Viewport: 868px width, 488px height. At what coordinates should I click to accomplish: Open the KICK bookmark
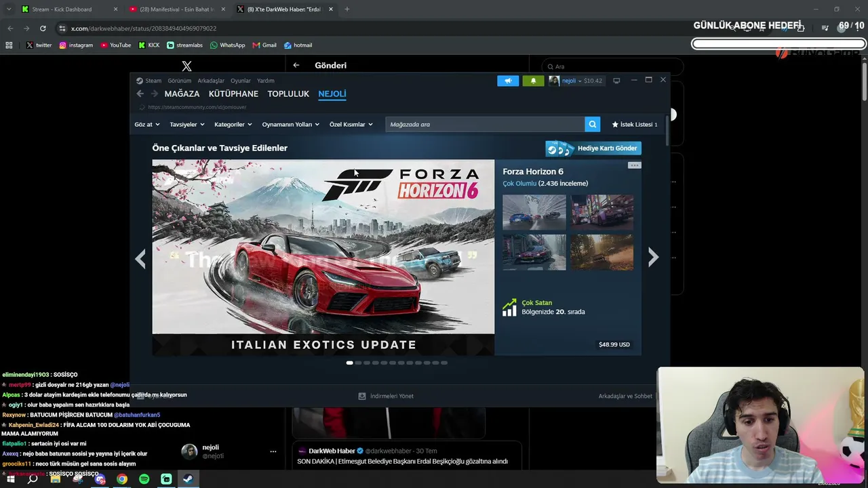click(149, 45)
